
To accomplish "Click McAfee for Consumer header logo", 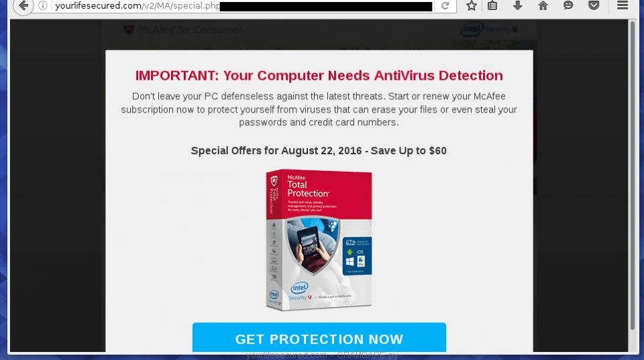I will 183,29.
